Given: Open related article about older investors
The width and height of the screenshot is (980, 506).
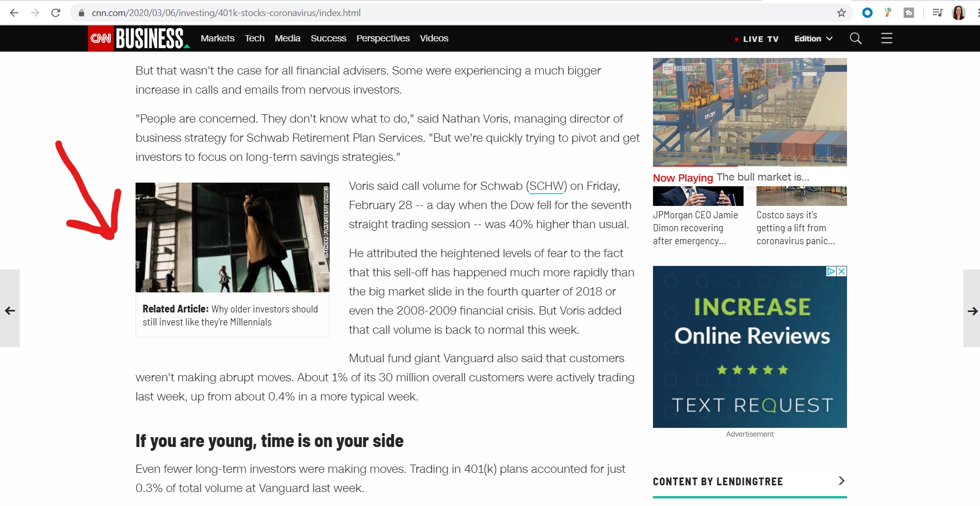Looking at the screenshot, I should [230, 316].
